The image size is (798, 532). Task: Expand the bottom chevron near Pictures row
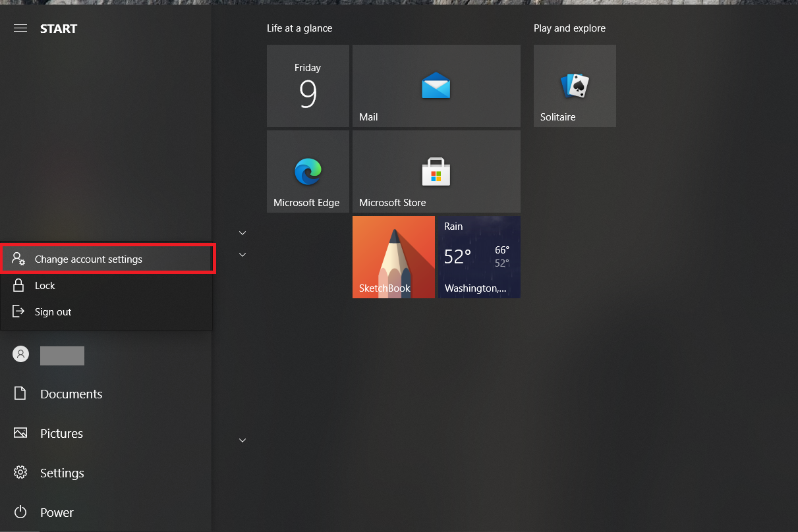pos(242,440)
